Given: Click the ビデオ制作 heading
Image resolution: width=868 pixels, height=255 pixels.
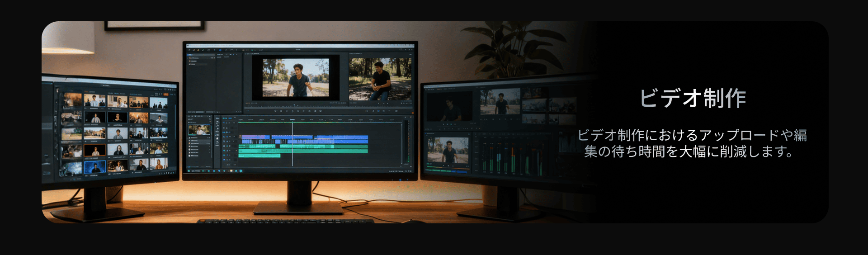Looking at the screenshot, I should click(692, 98).
